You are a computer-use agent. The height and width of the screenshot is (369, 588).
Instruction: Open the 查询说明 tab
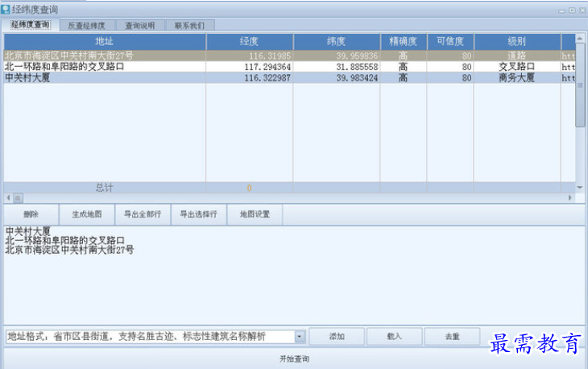coord(139,26)
